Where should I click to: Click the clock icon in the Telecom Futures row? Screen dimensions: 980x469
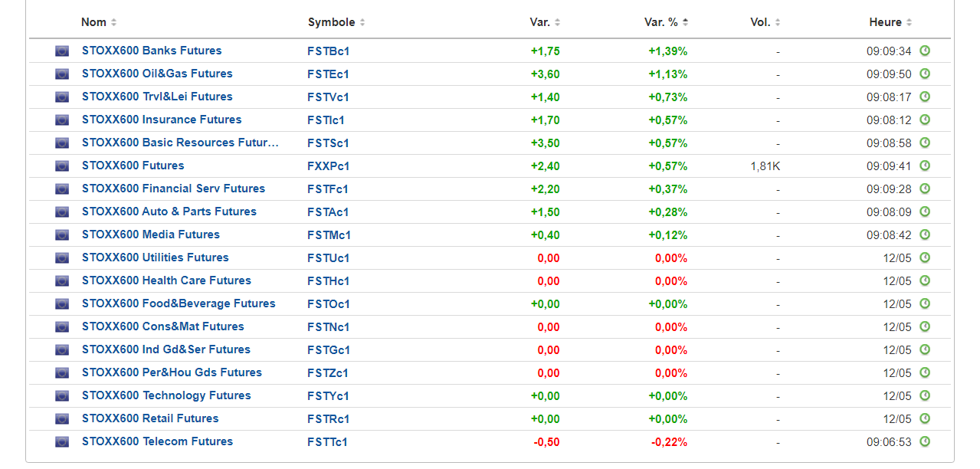point(925,442)
